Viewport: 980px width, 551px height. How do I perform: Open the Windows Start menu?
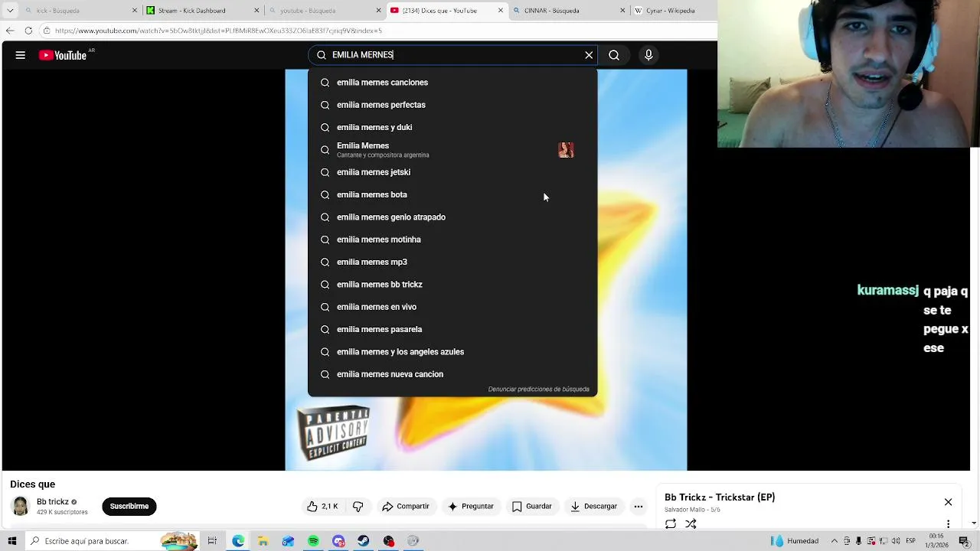(12, 541)
